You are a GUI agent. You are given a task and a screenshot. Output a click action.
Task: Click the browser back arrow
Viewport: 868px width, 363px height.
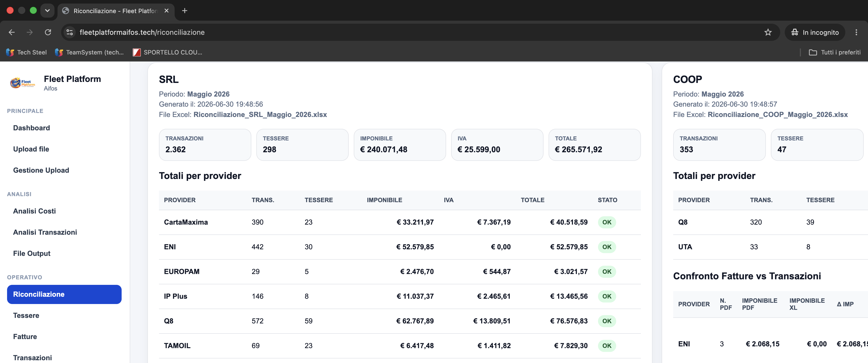pos(12,32)
